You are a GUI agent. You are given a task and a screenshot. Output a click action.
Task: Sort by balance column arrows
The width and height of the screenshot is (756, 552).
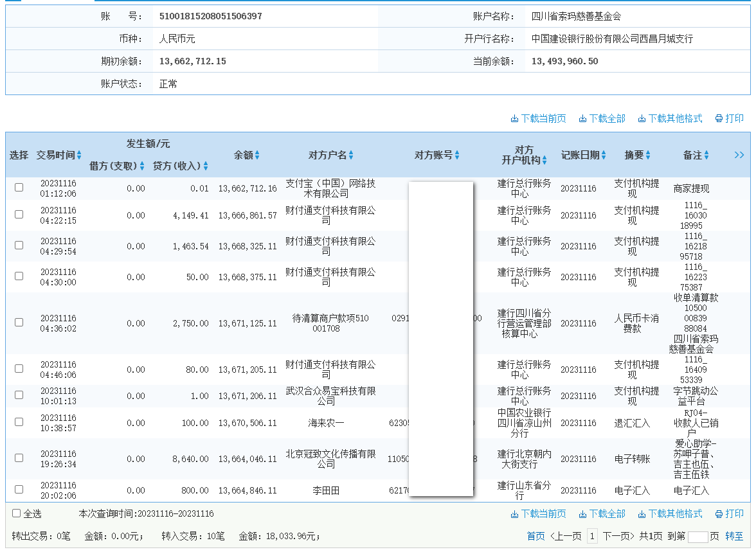257,156
